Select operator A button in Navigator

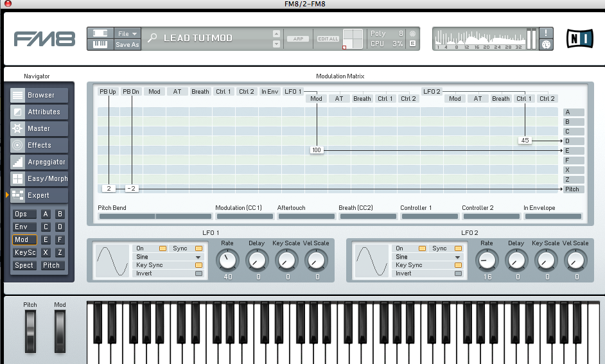46,214
